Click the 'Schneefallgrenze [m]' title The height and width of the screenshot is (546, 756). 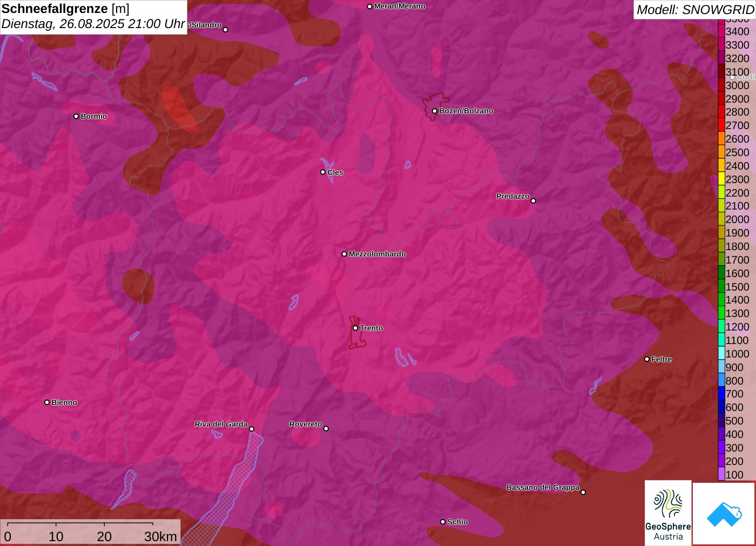pyautogui.click(x=65, y=9)
